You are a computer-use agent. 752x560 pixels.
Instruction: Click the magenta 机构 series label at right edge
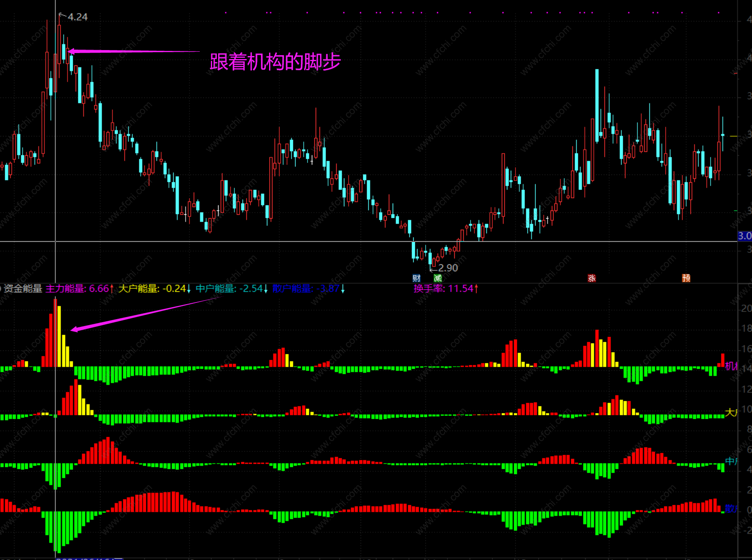click(731, 366)
